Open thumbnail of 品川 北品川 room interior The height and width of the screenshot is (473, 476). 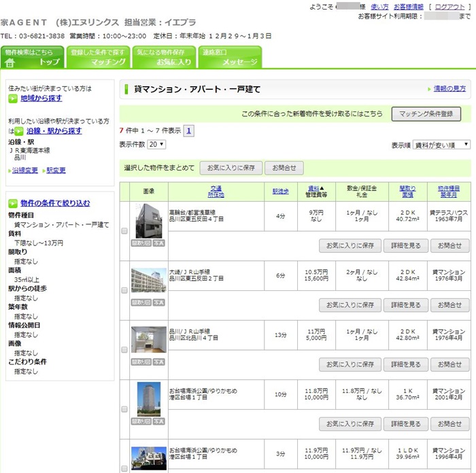tap(149, 340)
